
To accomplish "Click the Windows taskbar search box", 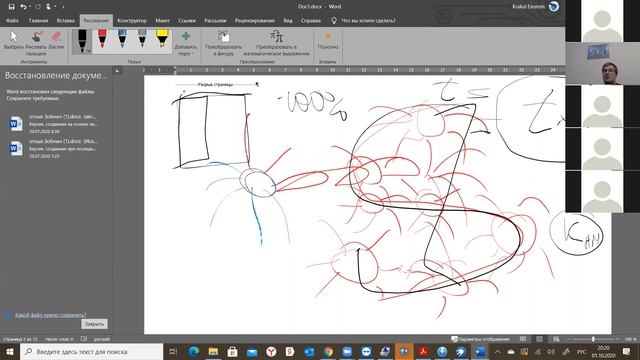I will (91, 351).
